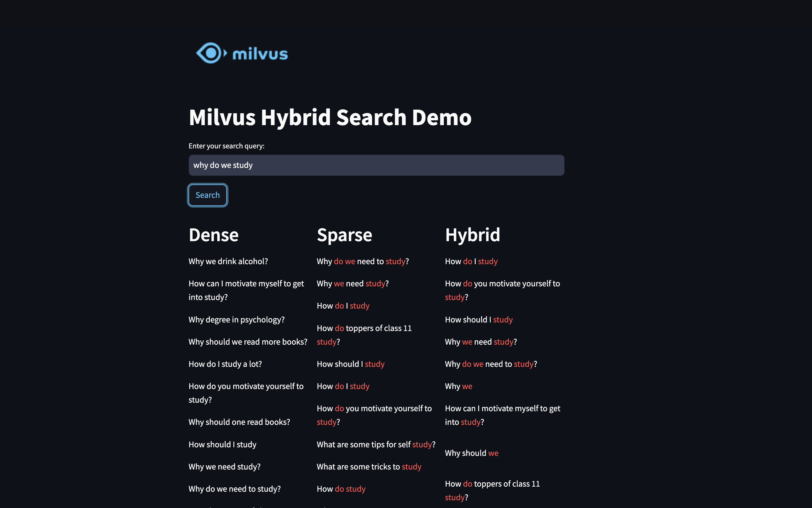
Task: Focus the search query input field
Action: [376, 165]
